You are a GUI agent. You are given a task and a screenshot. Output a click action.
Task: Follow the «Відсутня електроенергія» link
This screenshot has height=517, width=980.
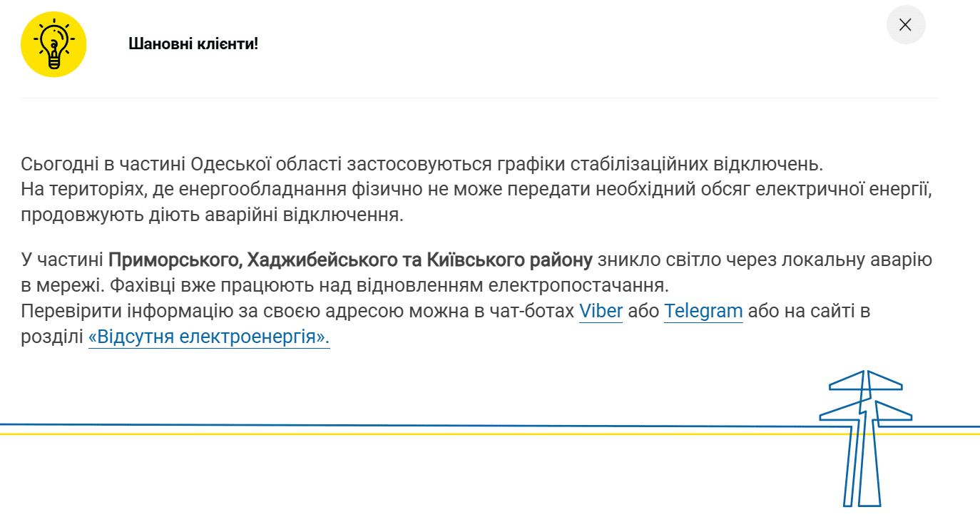[x=209, y=337]
